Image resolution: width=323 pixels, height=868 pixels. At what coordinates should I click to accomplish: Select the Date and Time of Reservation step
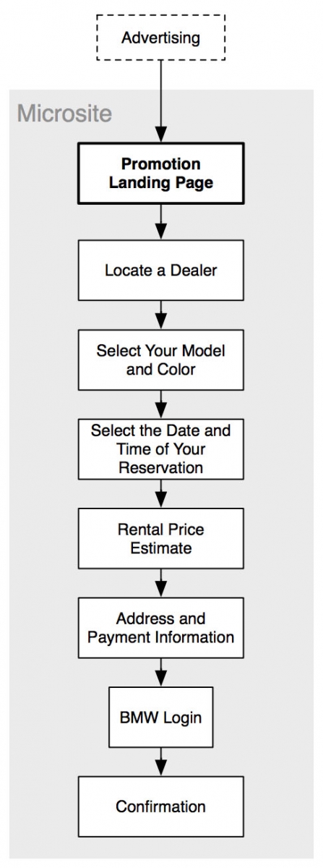(160, 448)
